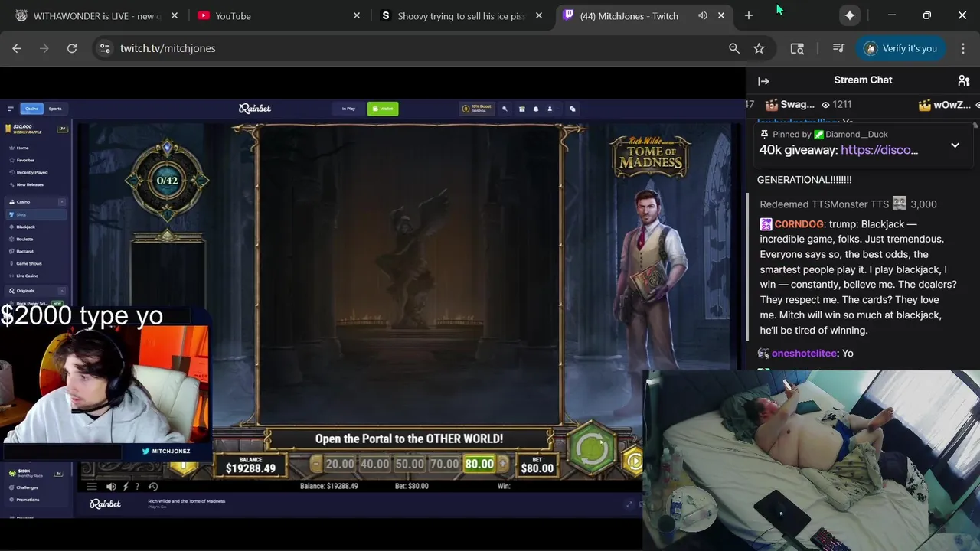Select Game Shows in the Rainbet sidebar
980x551 pixels.
click(29, 263)
